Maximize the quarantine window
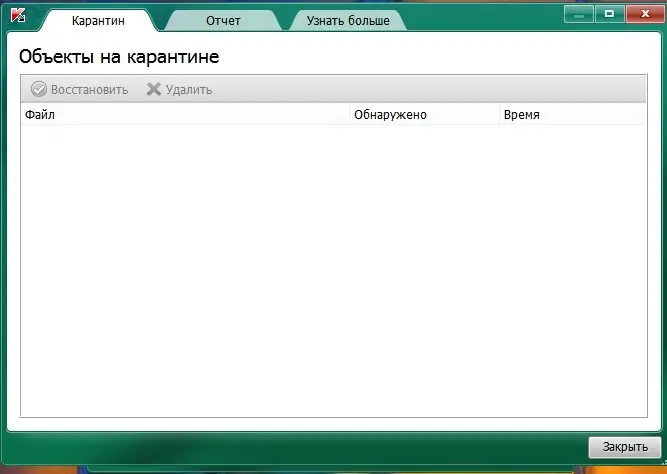The height and width of the screenshot is (474, 667). 609,14
